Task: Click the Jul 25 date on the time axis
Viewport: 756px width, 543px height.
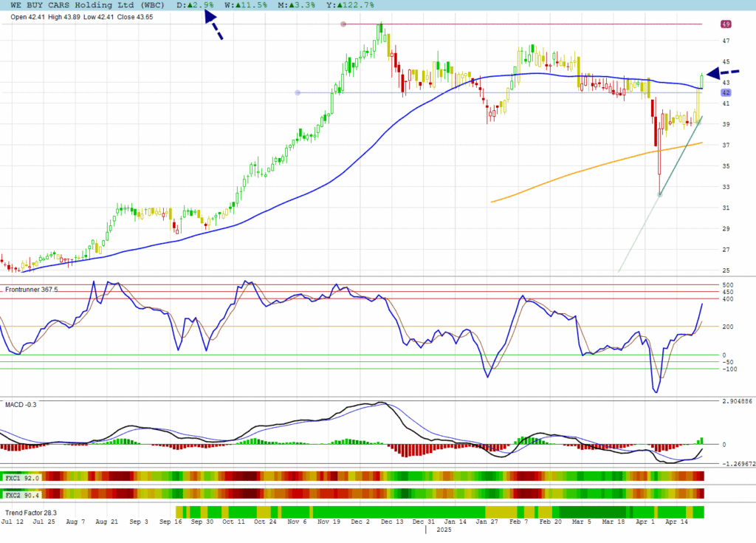Action: pos(44,522)
